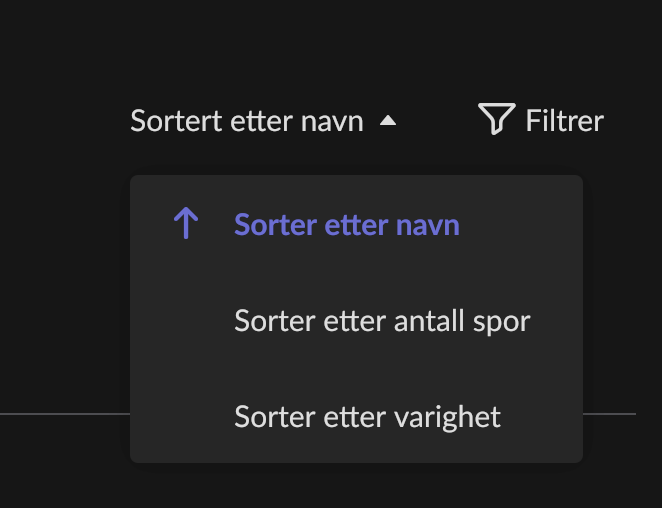The height and width of the screenshot is (508, 662).
Task: Click the highlighted name sort option
Action: (346, 224)
